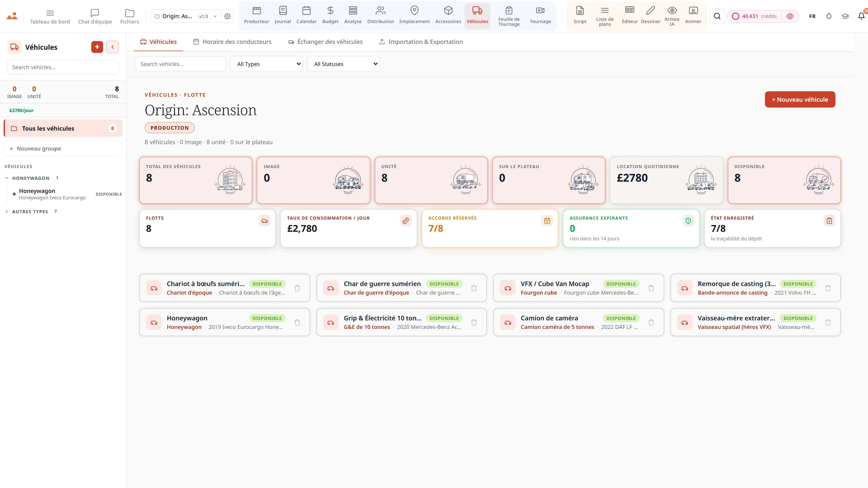Image resolution: width=868 pixels, height=488 pixels.
Task: Open the Feuille de Tournage tool
Action: (x=509, y=16)
